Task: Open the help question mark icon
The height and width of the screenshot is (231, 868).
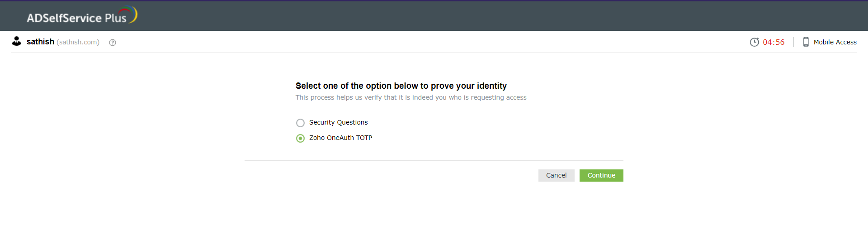Action: (x=113, y=43)
